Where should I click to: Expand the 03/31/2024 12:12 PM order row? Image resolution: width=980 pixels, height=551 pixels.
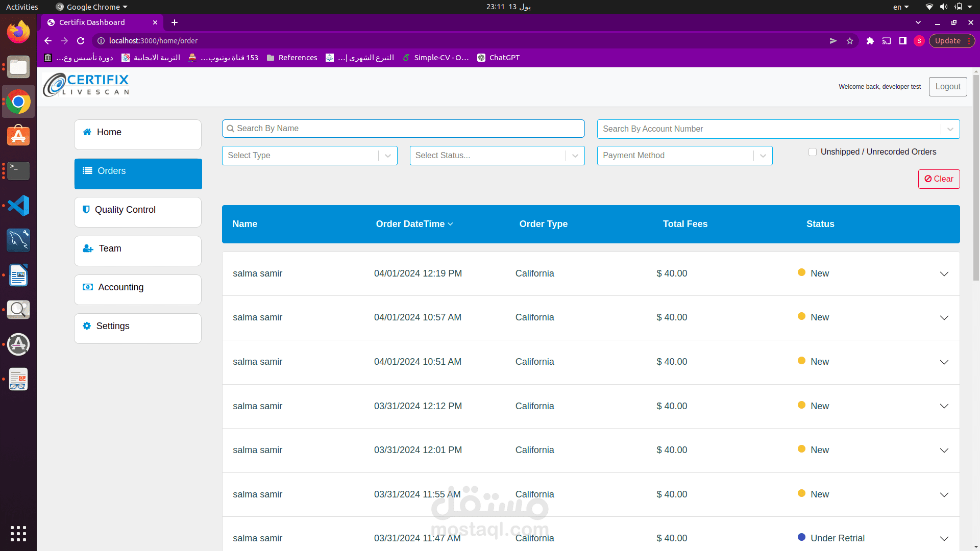point(944,406)
